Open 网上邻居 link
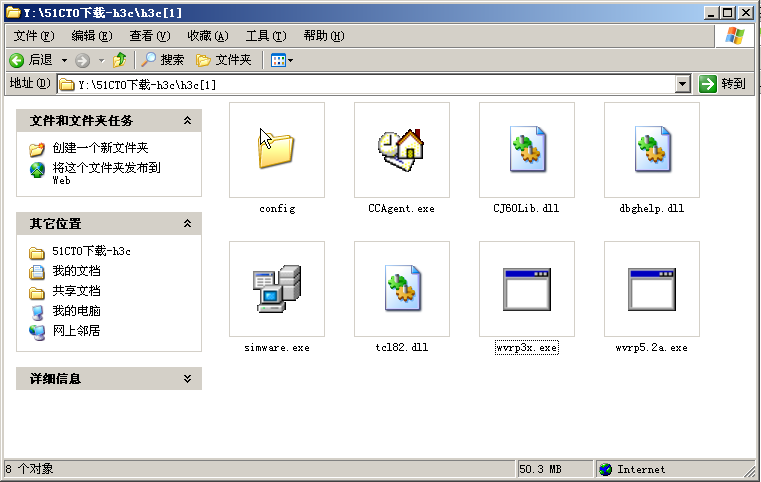761x482 pixels. point(76,331)
